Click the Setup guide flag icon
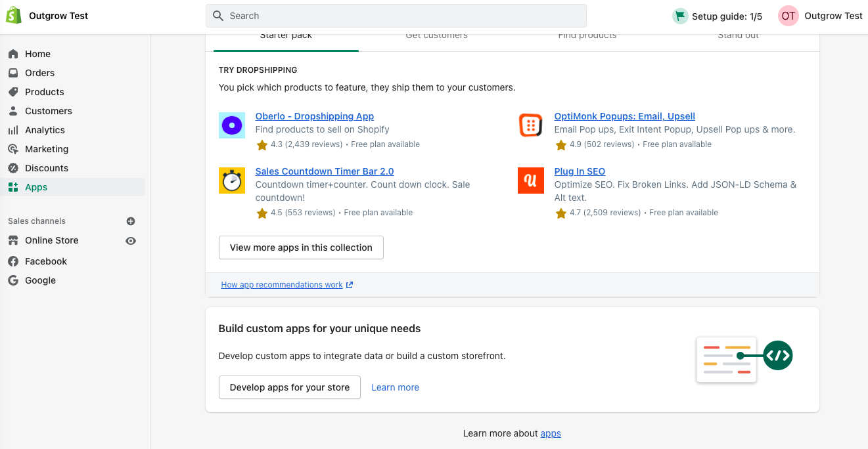 coord(680,16)
